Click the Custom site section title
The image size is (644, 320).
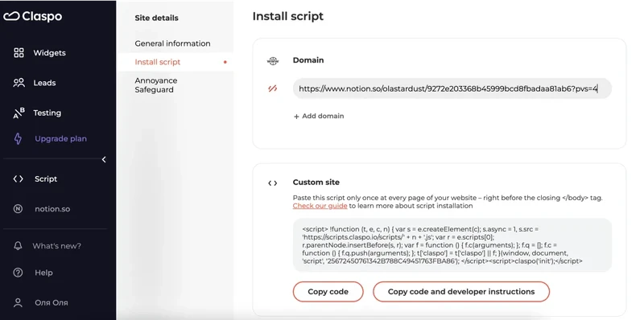[x=316, y=183]
